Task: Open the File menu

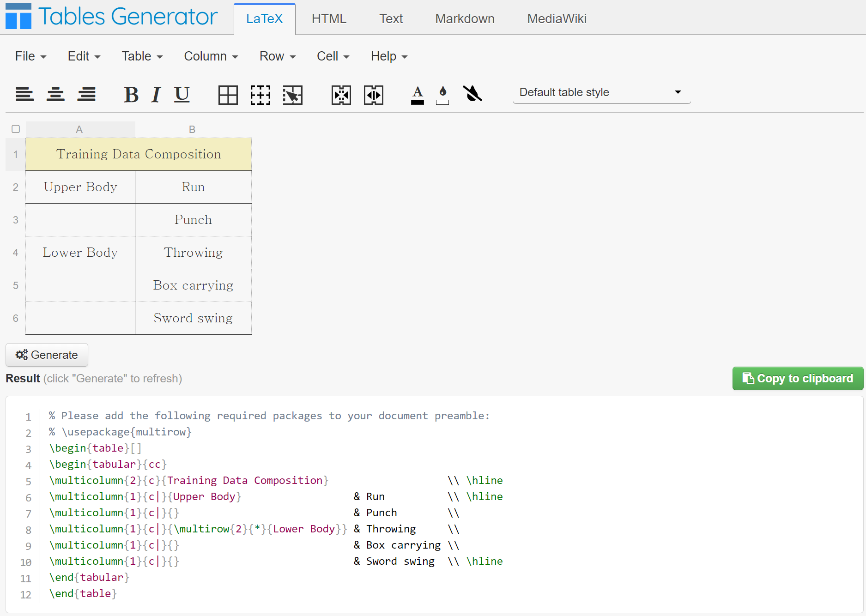Action: coord(30,56)
